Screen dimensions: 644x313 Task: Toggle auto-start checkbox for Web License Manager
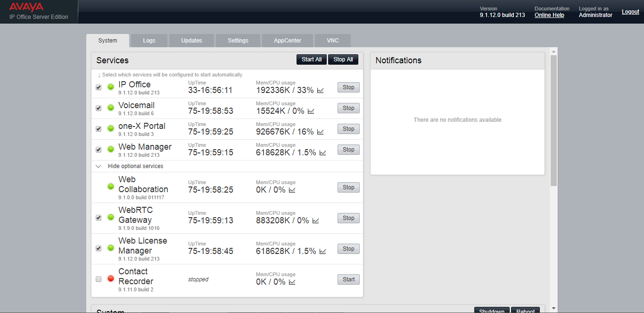pos(99,248)
